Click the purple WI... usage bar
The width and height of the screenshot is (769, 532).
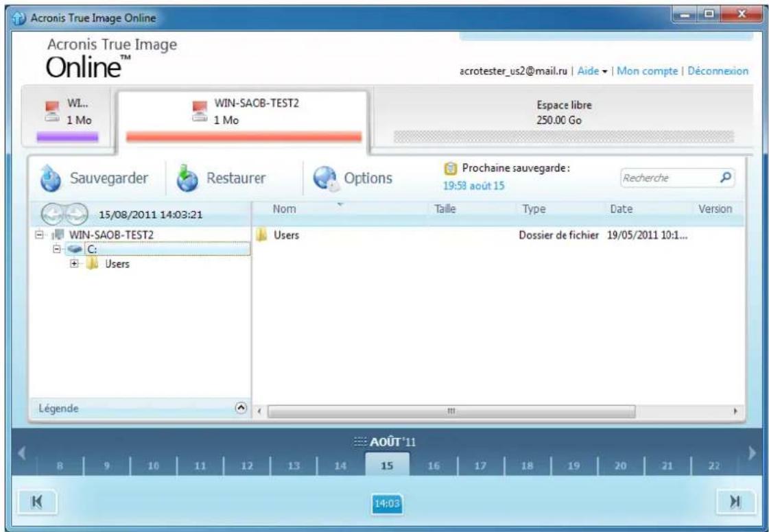tap(67, 137)
